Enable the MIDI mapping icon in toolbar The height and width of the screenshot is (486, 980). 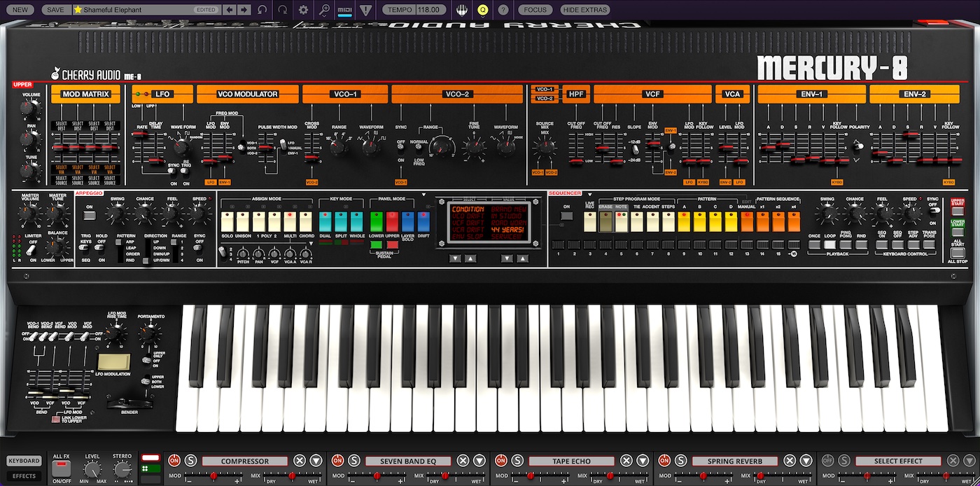point(344,10)
